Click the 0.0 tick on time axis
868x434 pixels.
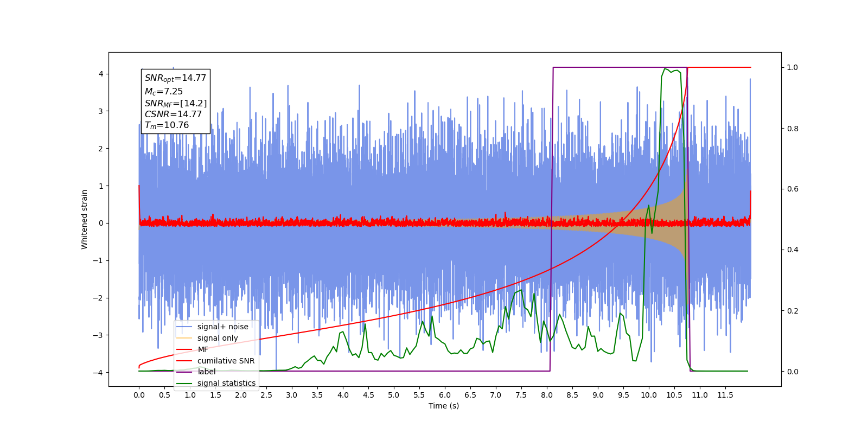point(139,395)
